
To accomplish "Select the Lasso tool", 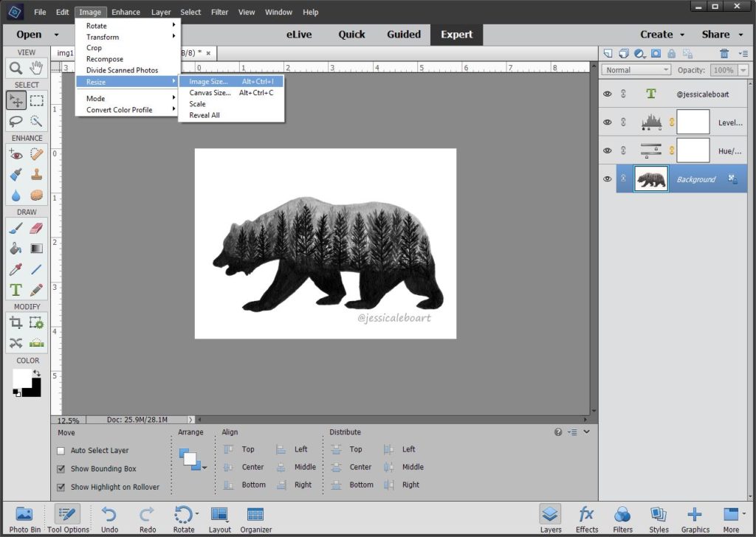I will click(x=16, y=121).
